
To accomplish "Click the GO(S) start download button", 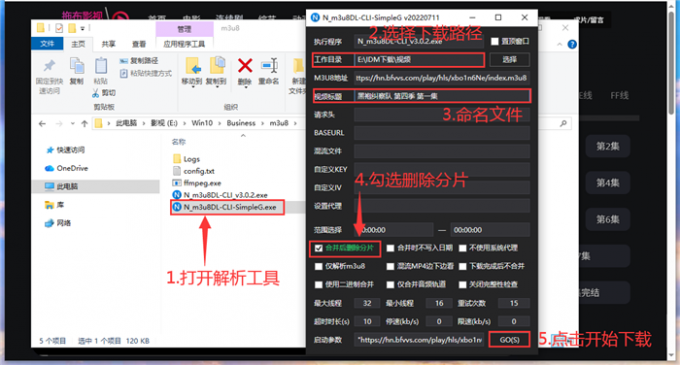I will pos(510,340).
